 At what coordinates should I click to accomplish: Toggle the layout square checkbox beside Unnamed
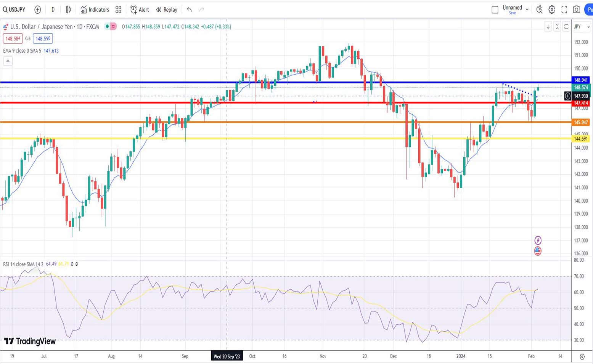point(495,10)
